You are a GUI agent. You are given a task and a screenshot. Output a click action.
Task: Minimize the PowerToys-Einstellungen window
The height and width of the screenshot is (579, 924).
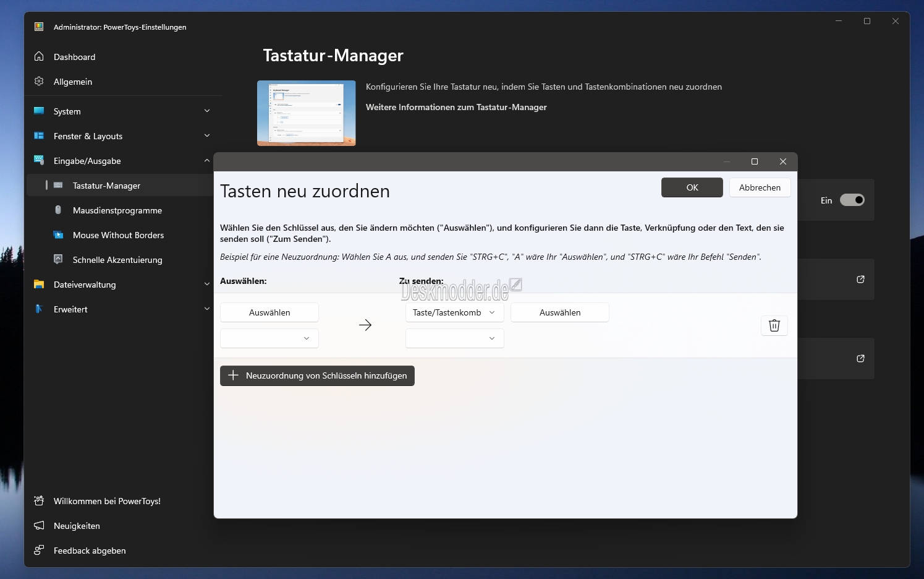click(839, 21)
